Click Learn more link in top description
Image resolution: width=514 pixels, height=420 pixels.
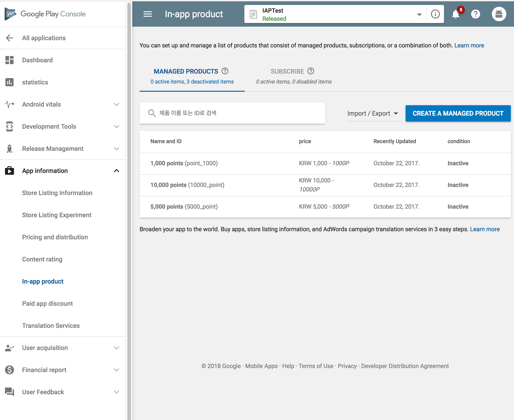(469, 45)
